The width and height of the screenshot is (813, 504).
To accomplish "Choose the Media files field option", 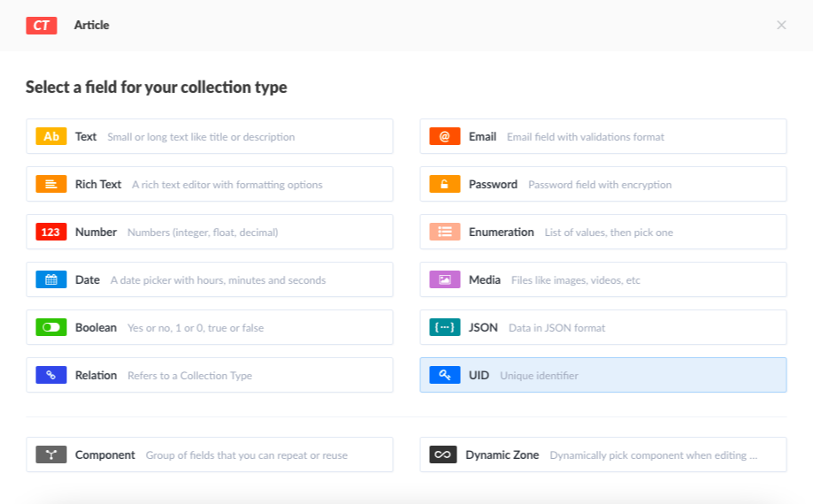I will pyautogui.click(x=602, y=279).
